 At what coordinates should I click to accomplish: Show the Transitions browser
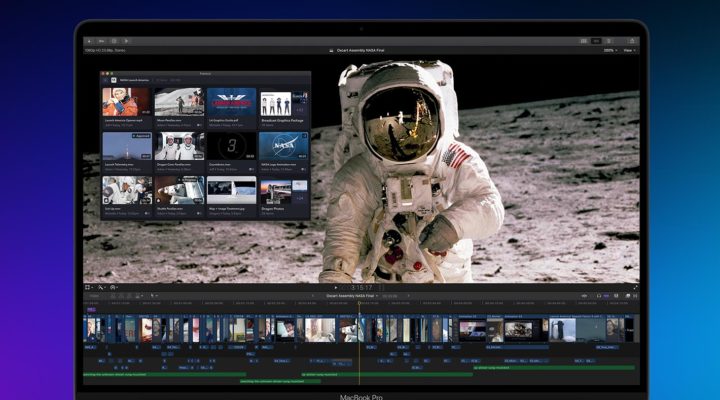(x=635, y=296)
